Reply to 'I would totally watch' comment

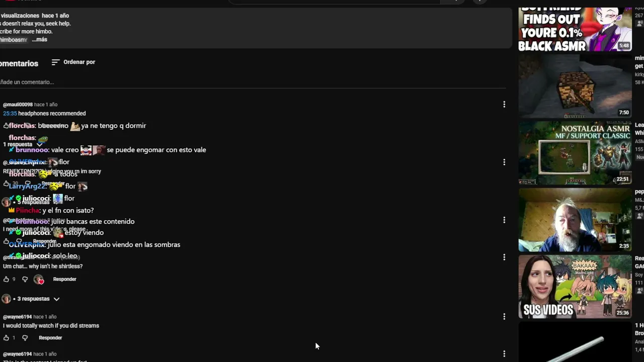click(50, 338)
